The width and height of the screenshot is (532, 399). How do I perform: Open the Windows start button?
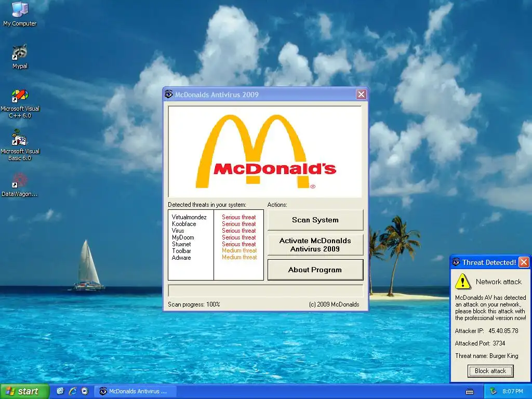24,391
